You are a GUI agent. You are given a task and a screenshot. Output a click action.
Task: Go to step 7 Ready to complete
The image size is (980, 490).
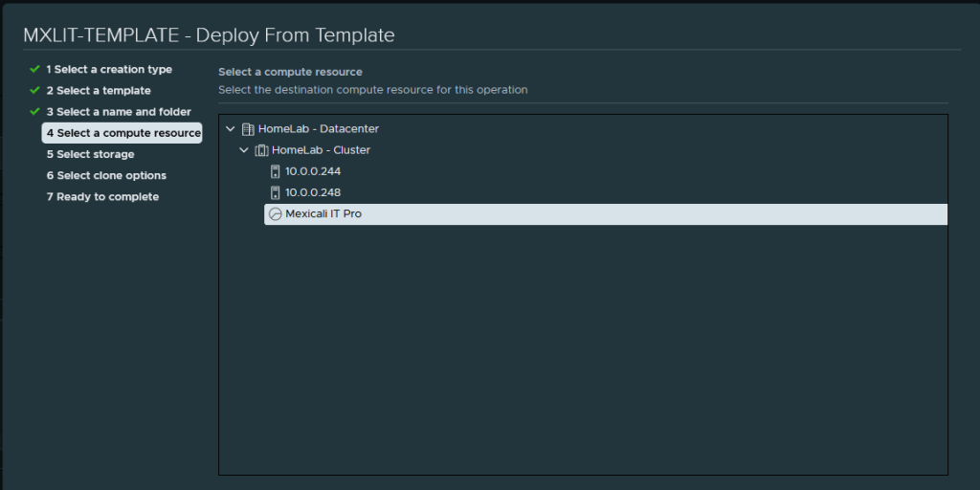point(102,196)
